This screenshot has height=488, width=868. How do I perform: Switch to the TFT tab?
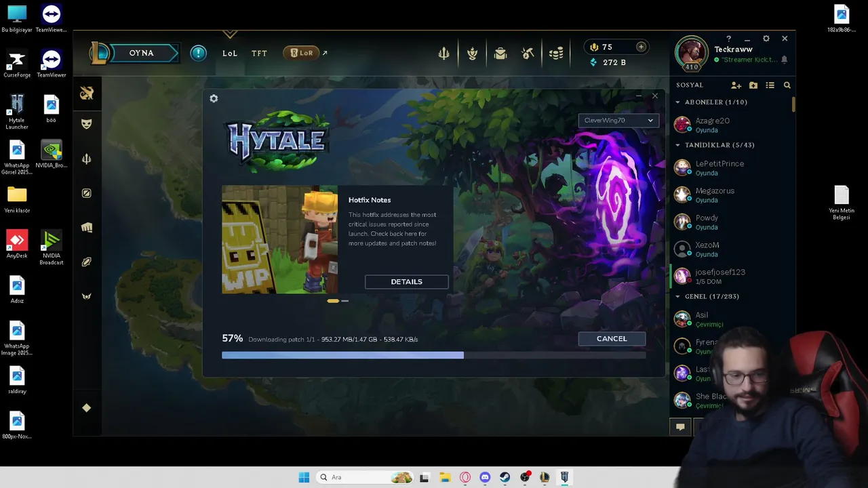click(260, 53)
